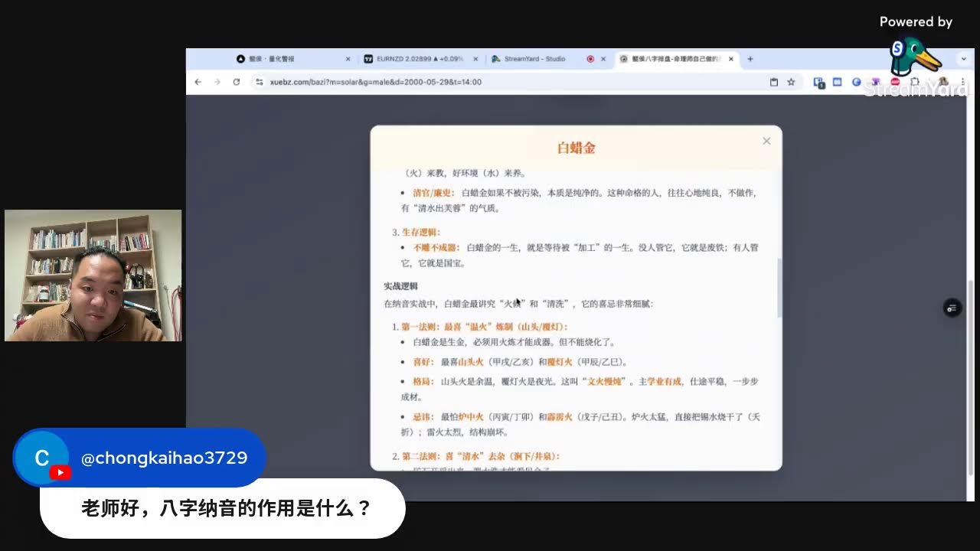Image resolution: width=980 pixels, height=551 pixels.
Task: Click the xuebz.com address bar URL
Action: 375,82
